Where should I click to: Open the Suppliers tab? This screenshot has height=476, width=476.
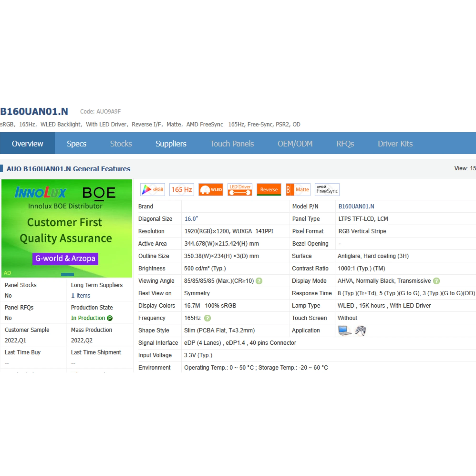[171, 143]
